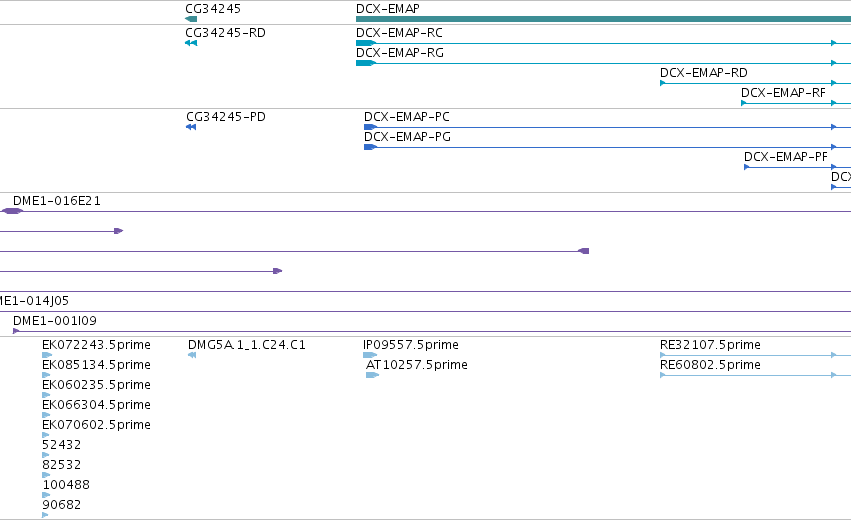Click the EK072243.5prime EST label

tap(96, 345)
